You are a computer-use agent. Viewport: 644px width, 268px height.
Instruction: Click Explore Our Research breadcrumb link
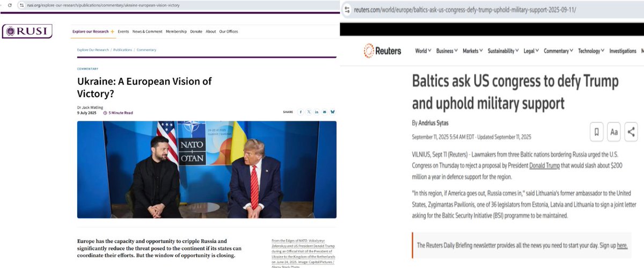(x=93, y=50)
